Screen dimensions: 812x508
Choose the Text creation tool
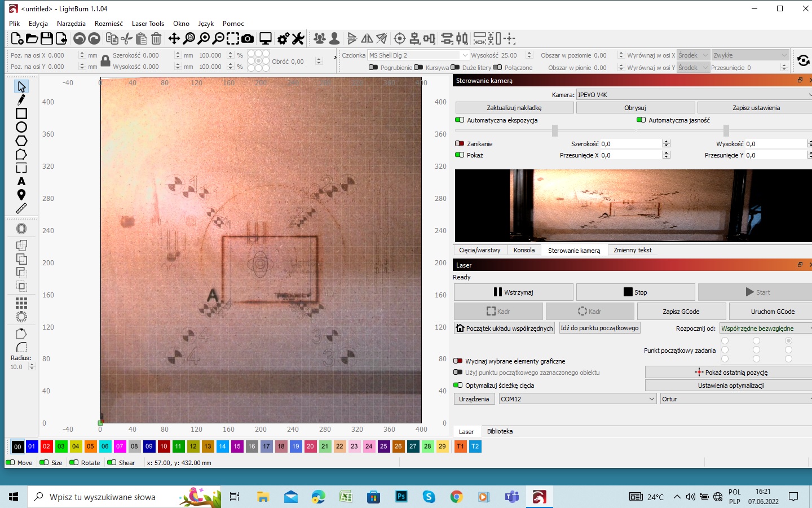point(21,181)
